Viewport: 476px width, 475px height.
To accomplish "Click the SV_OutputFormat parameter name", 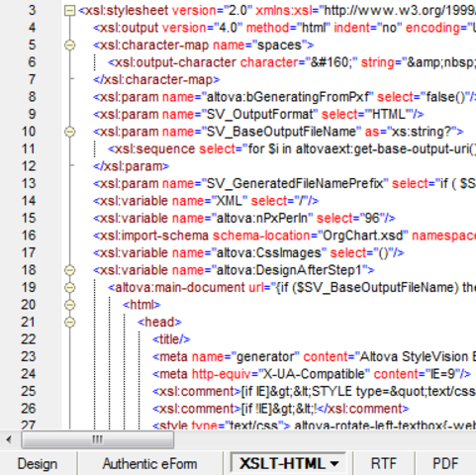I will click(x=260, y=115).
